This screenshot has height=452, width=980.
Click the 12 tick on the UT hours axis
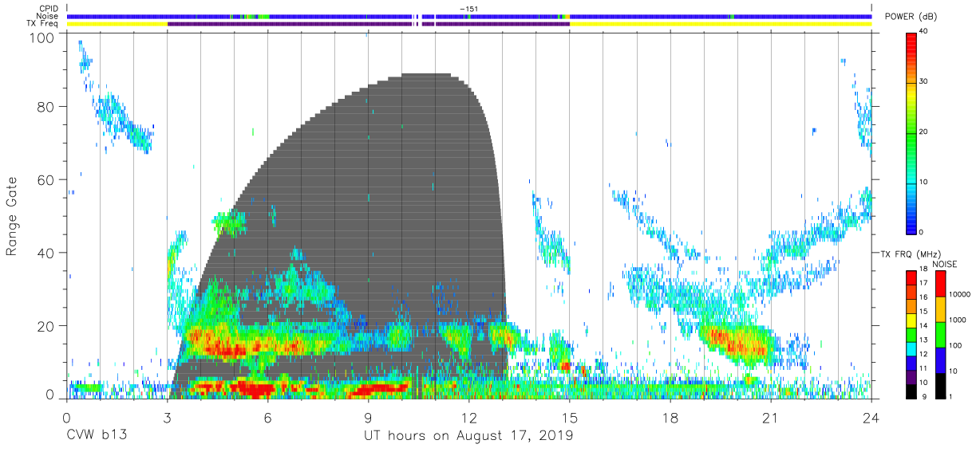click(x=468, y=417)
